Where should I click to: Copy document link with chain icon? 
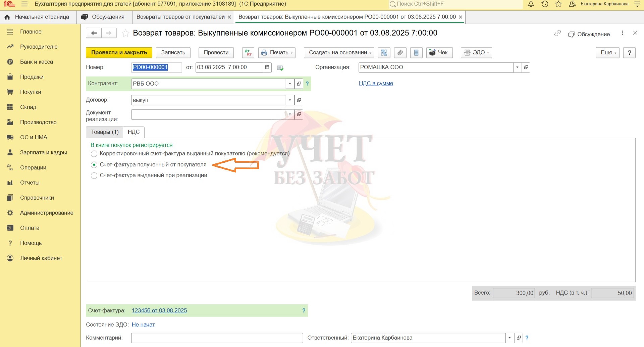point(557,33)
